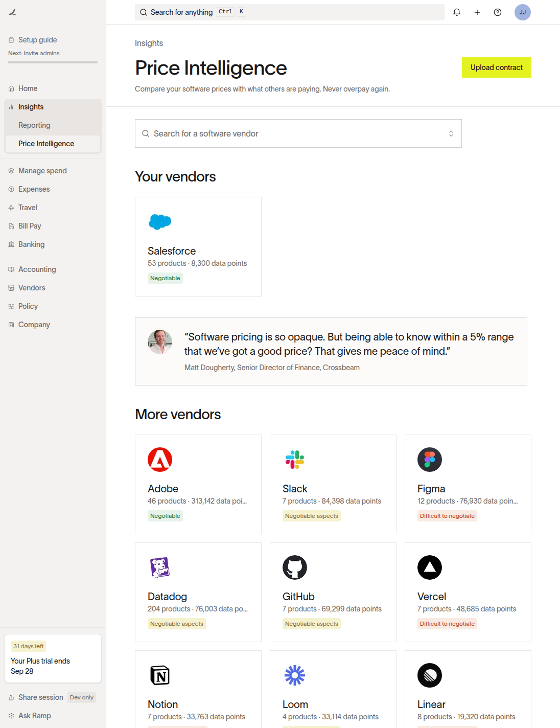560x728 pixels.
Task: Click the Ramp logo in the sidebar
Action: (x=12, y=12)
